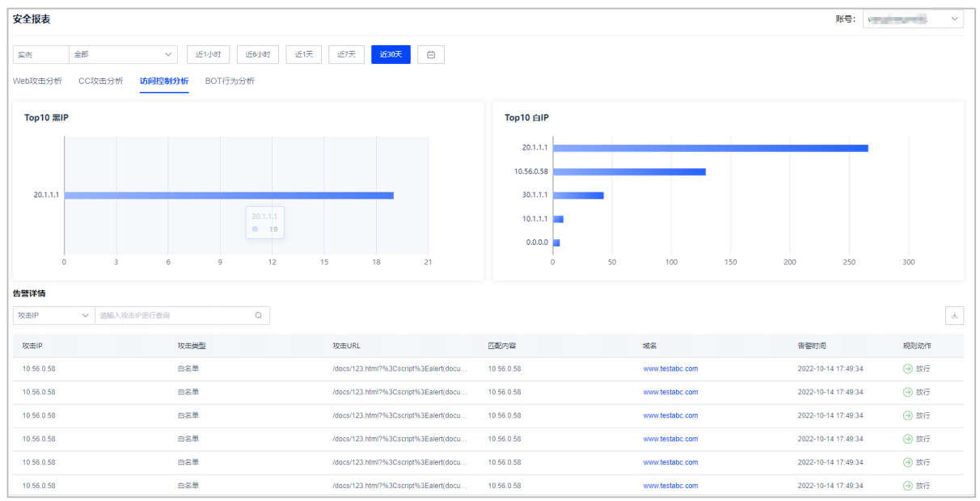The width and height of the screenshot is (980, 501).
Task: Click the 匹配内容 column header
Action: pyautogui.click(x=502, y=346)
